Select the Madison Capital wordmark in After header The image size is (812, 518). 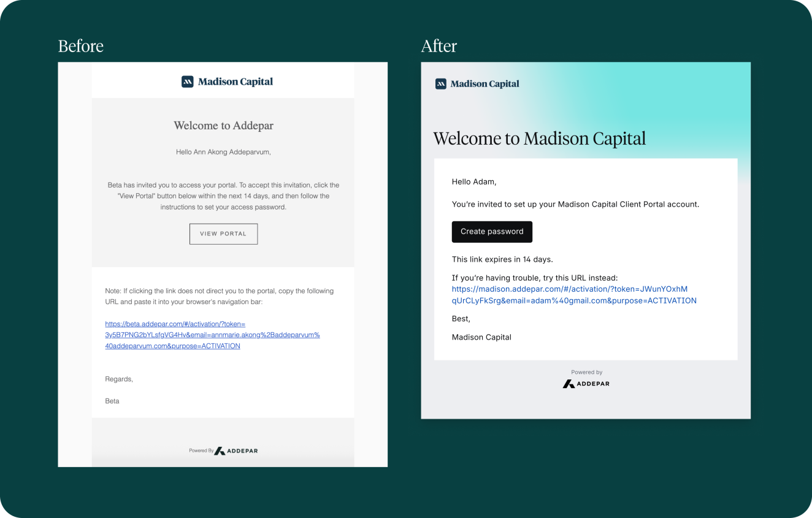(485, 84)
